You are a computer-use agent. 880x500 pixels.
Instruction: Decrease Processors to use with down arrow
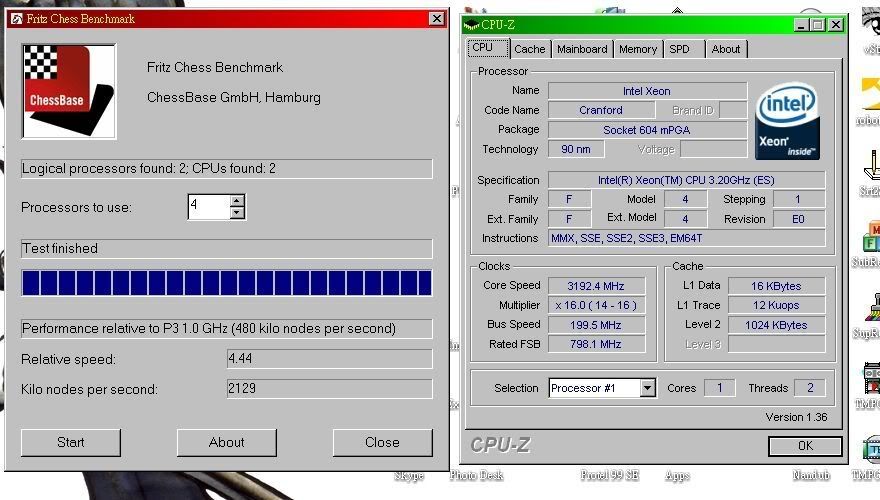237,213
